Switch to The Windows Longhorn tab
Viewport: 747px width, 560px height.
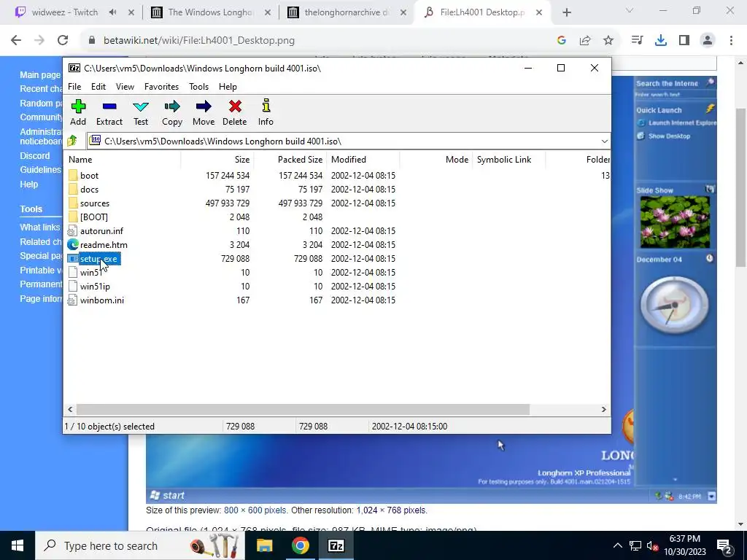point(210,12)
